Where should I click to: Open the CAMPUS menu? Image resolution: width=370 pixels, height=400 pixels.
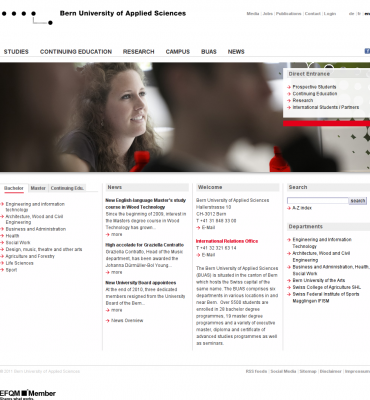pos(178,52)
